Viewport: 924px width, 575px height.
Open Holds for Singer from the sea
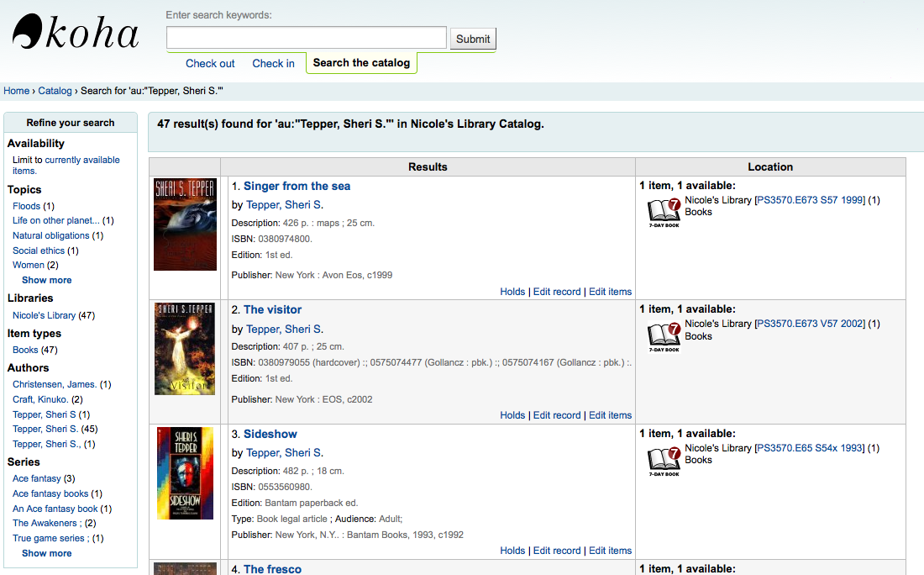[x=512, y=292]
